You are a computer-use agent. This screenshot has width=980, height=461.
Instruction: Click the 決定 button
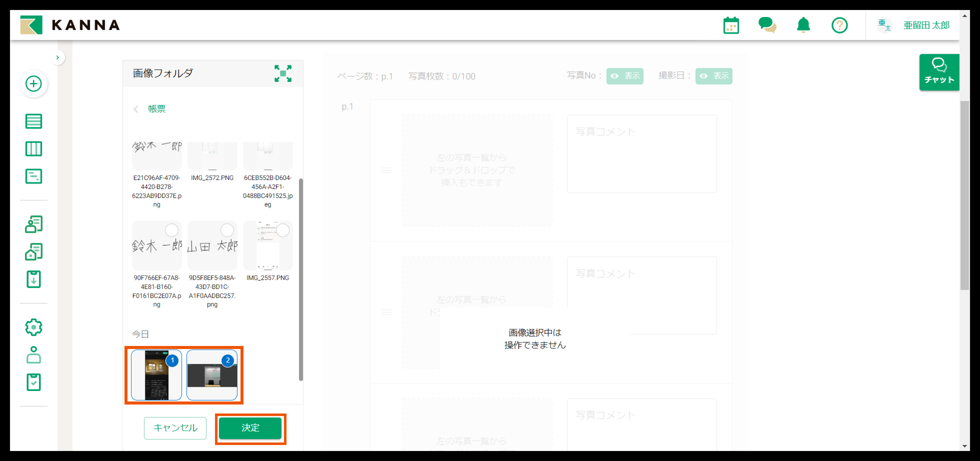point(250,428)
